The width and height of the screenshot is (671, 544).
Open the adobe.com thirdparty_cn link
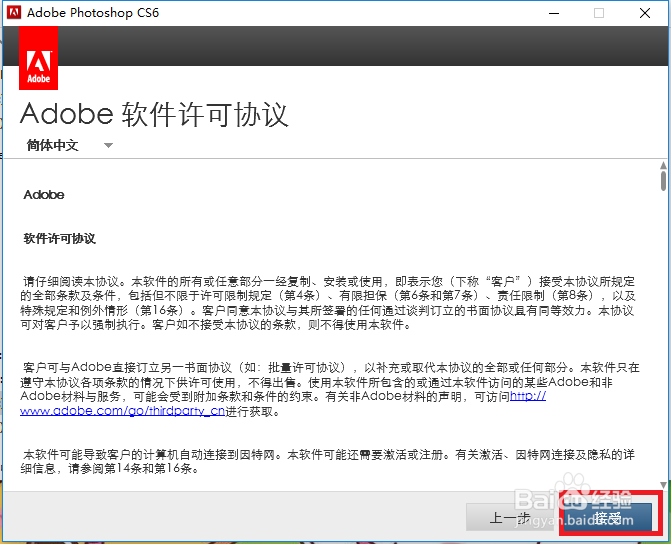click(122, 411)
